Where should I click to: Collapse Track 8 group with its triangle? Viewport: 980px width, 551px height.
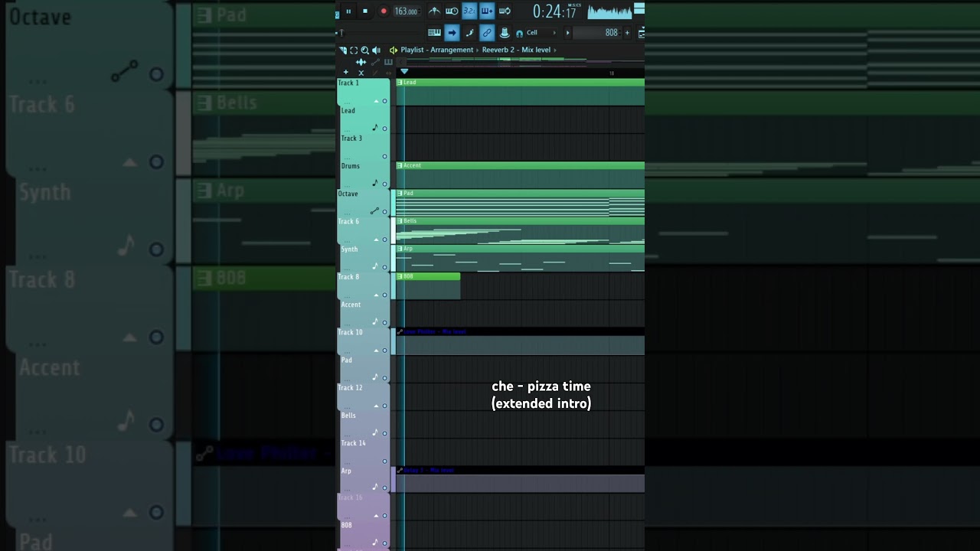376,295
